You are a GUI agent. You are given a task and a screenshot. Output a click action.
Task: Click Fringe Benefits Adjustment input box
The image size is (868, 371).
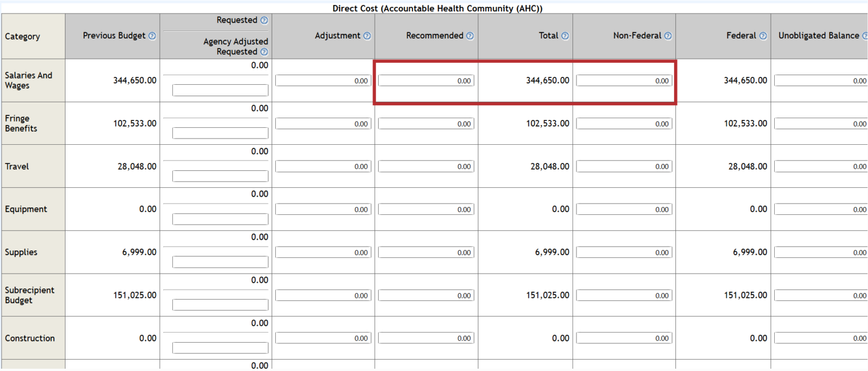tap(323, 124)
